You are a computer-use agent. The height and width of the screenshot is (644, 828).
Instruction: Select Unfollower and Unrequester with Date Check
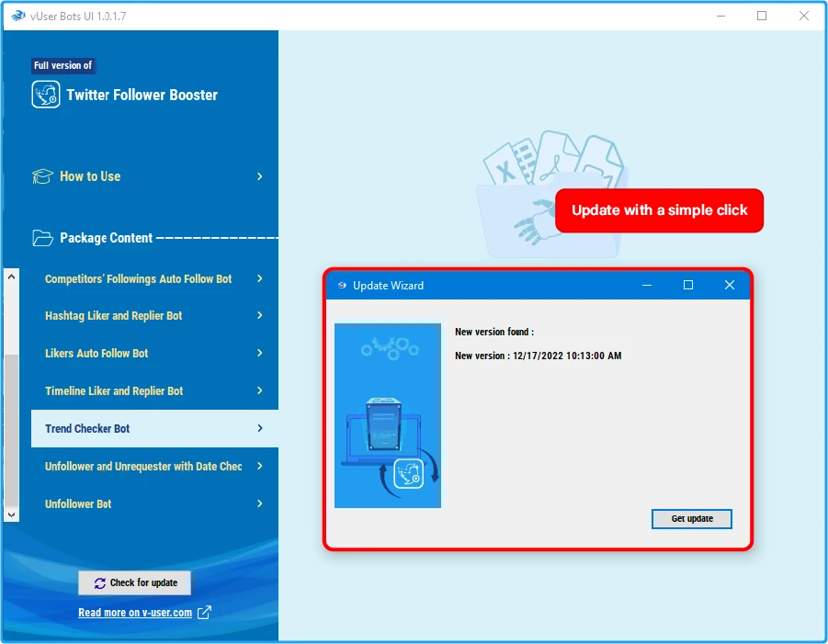tap(154, 466)
